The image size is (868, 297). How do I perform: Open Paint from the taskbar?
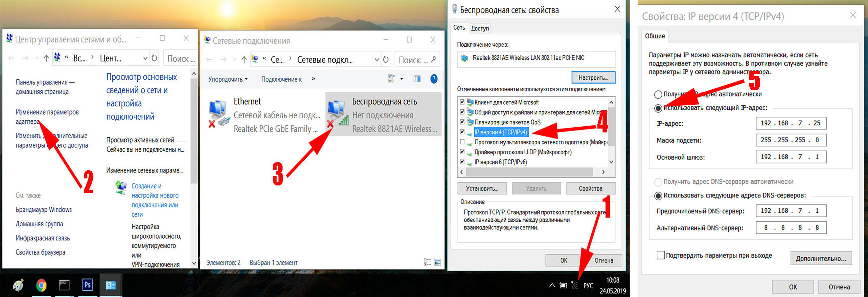point(18,285)
